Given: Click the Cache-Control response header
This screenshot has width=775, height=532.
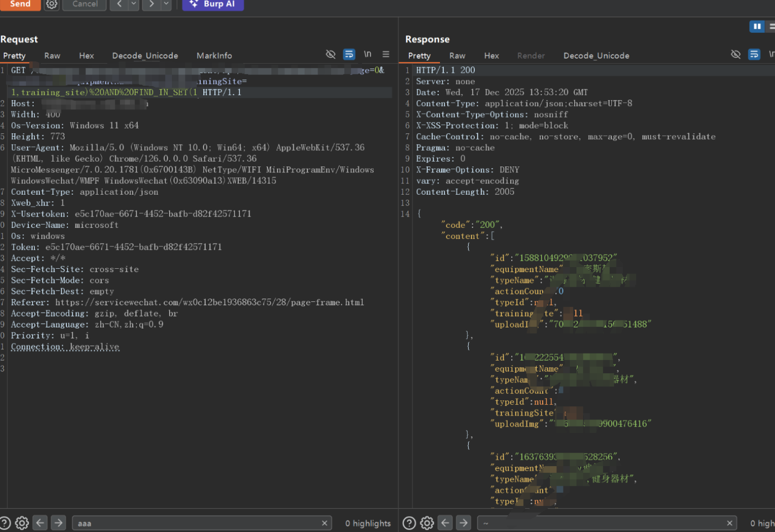Looking at the screenshot, I should point(566,137).
